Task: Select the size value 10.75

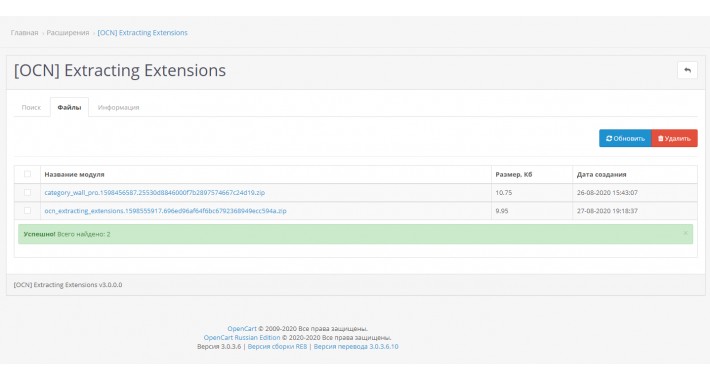Action: (x=504, y=192)
